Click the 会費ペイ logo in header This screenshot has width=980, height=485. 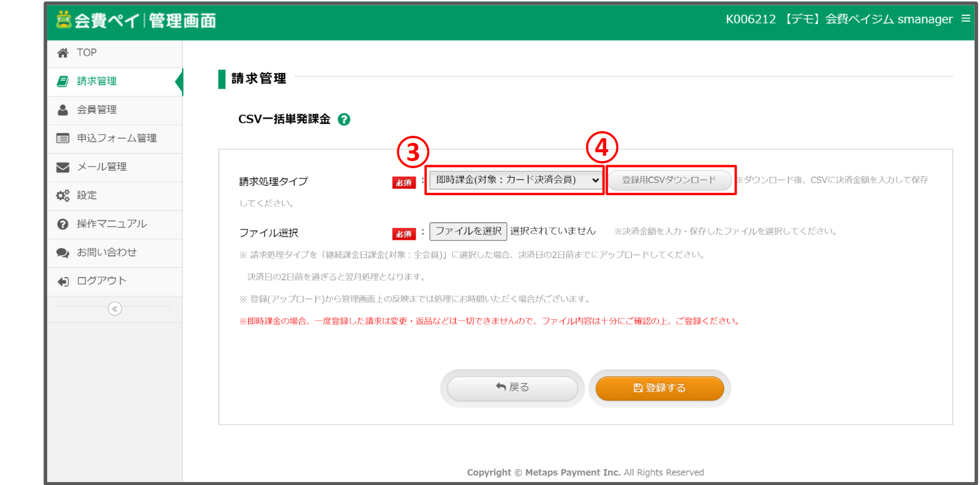click(x=136, y=21)
